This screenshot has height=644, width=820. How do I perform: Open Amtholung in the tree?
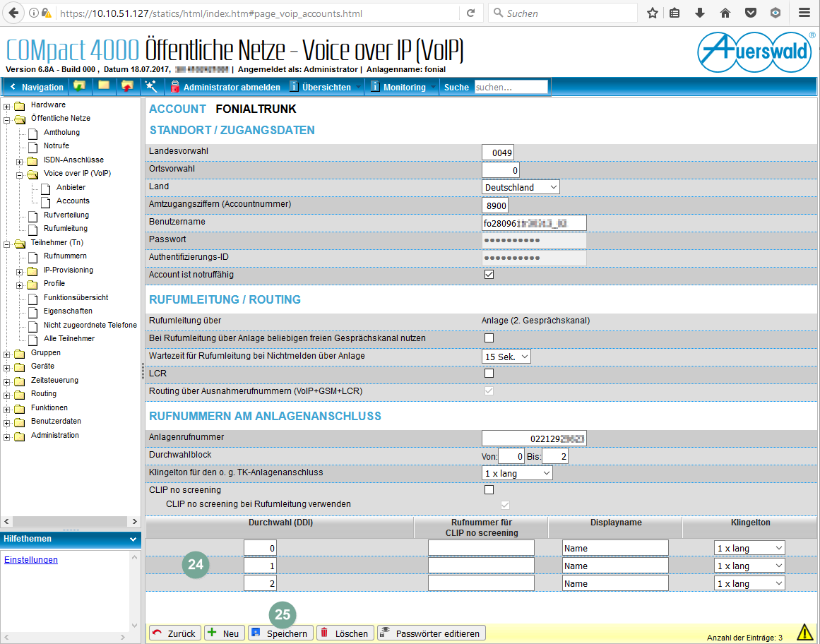coord(61,132)
